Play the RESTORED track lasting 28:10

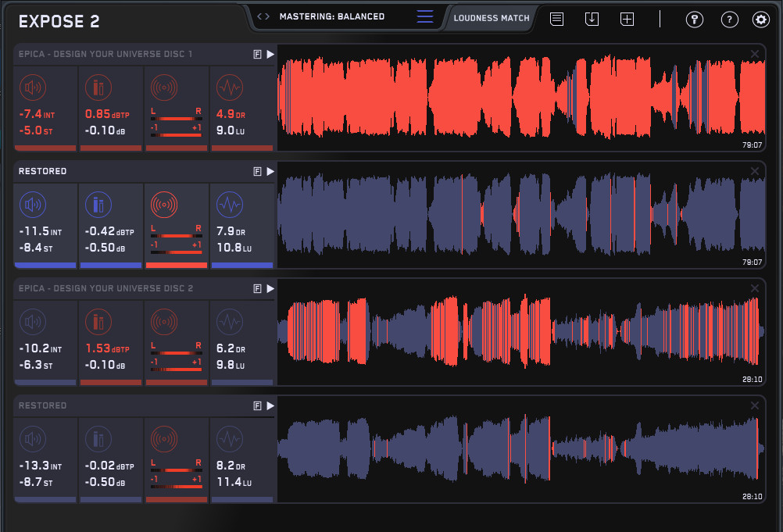tap(270, 405)
